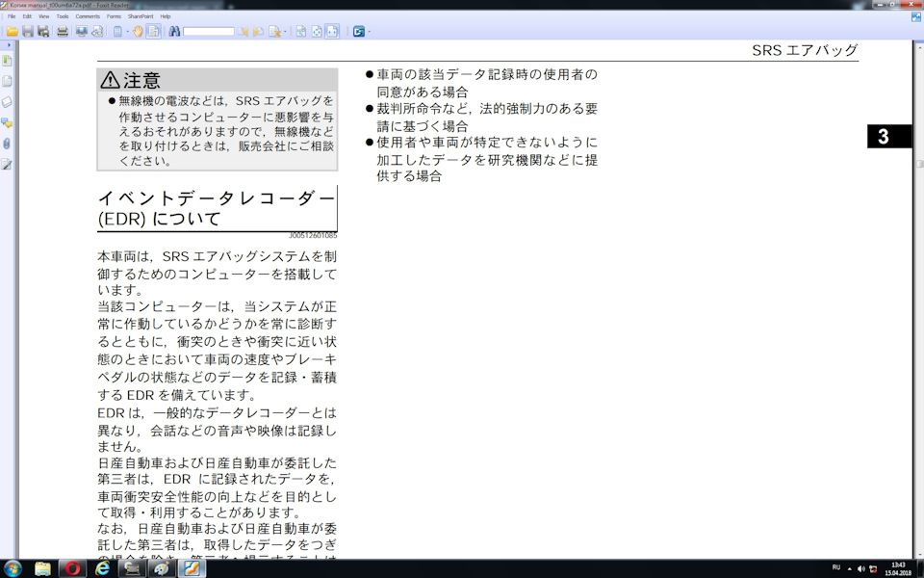The image size is (924, 578).
Task: Click the reference code J00512601085
Action: point(313,236)
